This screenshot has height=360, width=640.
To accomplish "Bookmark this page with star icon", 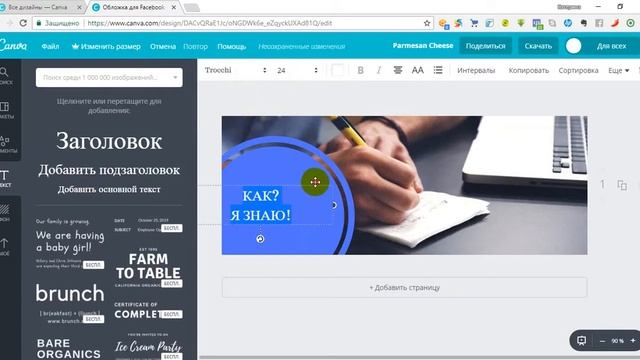I will (x=427, y=23).
